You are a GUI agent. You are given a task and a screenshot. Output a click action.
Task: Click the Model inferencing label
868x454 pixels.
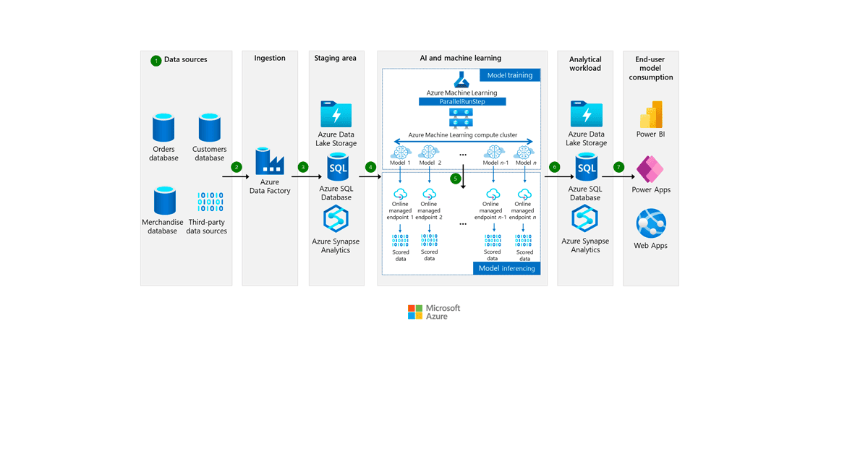[506, 268]
